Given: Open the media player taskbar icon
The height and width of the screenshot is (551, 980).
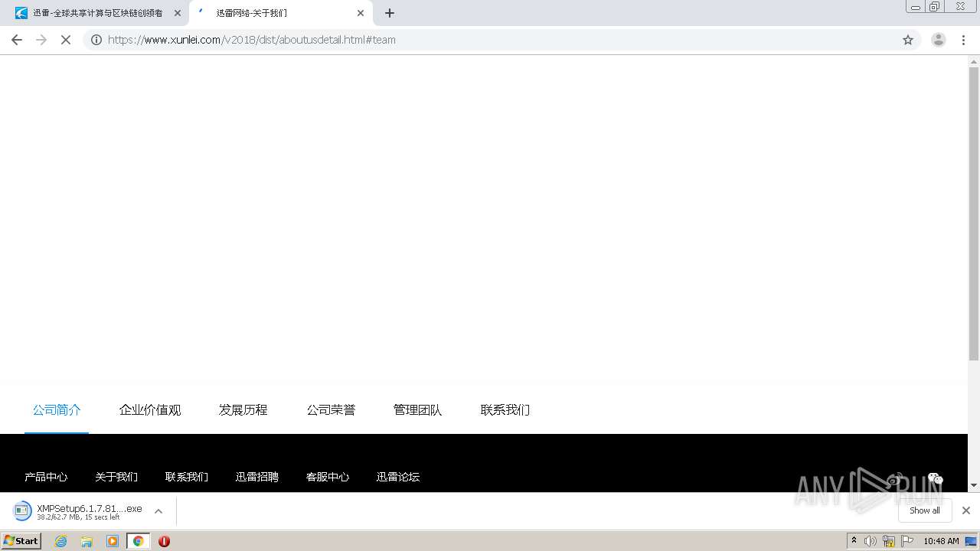Looking at the screenshot, I should (x=113, y=541).
